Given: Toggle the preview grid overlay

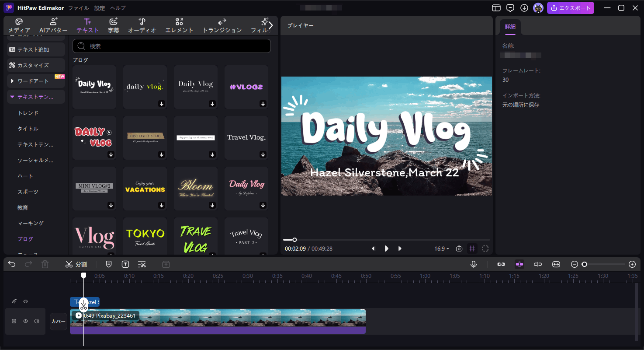Looking at the screenshot, I should click(472, 248).
